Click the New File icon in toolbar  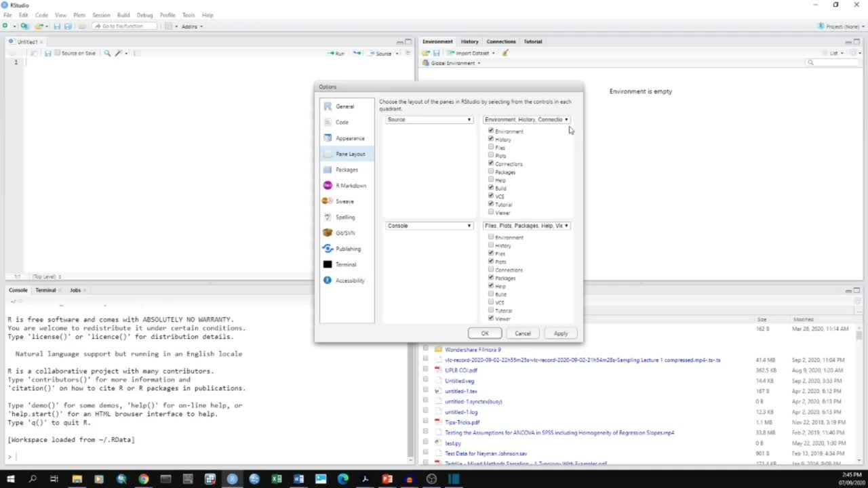[x=5, y=26]
